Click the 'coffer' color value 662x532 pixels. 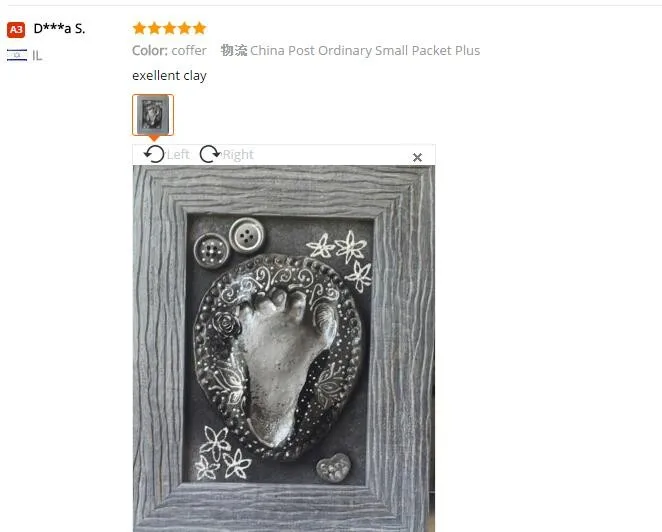(189, 51)
